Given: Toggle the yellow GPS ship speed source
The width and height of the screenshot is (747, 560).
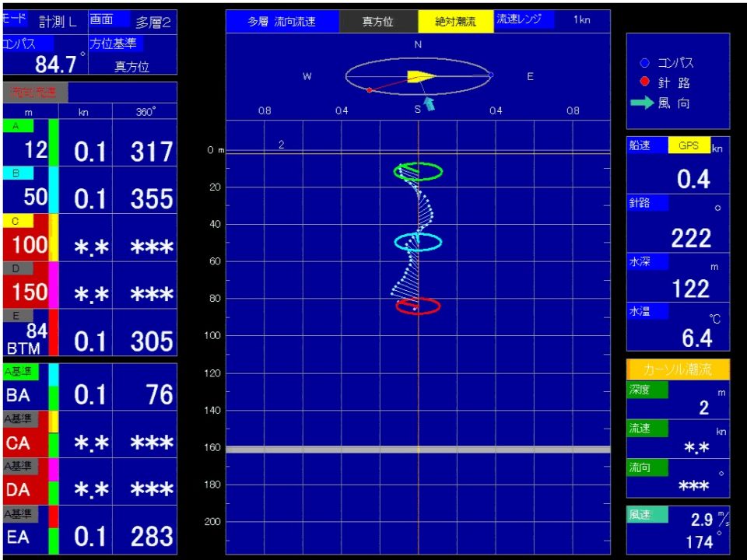Looking at the screenshot, I should pyautogui.click(x=688, y=145).
